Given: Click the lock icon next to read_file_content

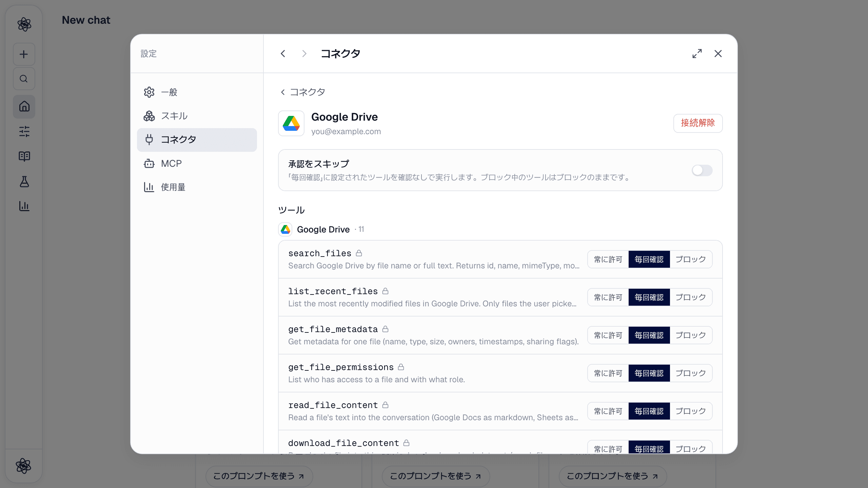Looking at the screenshot, I should [x=385, y=405].
